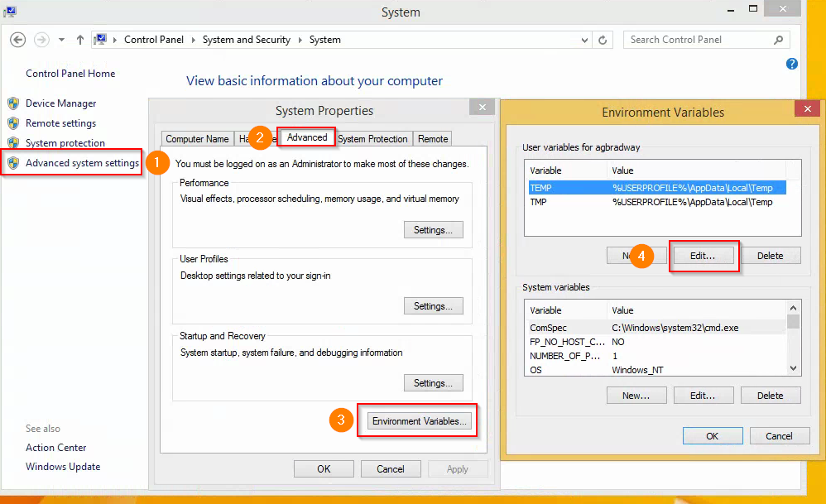Click the System window title icon

(x=10, y=11)
